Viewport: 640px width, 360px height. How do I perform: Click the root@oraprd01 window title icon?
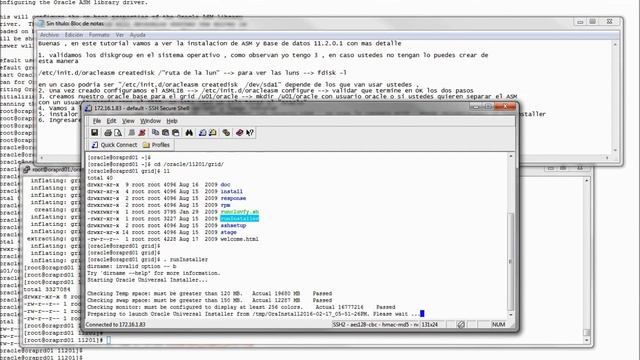point(27,169)
